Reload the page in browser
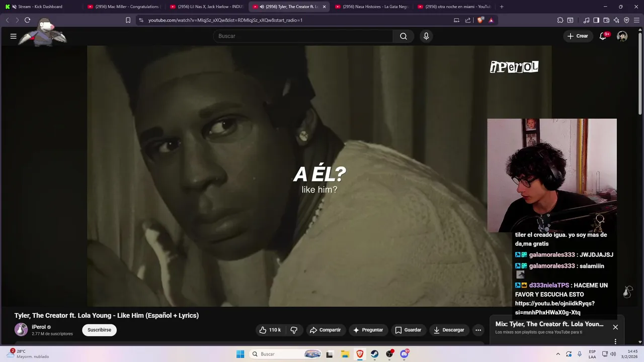This screenshot has height=362, width=644. [27, 20]
